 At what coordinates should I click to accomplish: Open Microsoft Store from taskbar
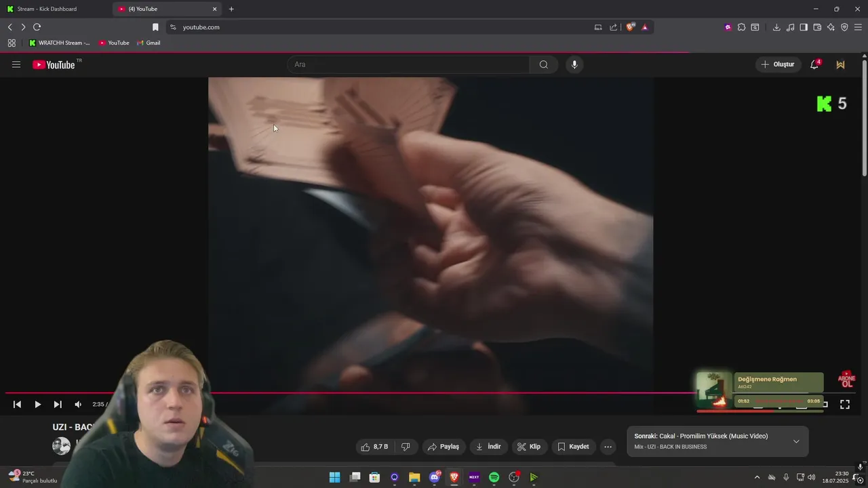[374, 477]
